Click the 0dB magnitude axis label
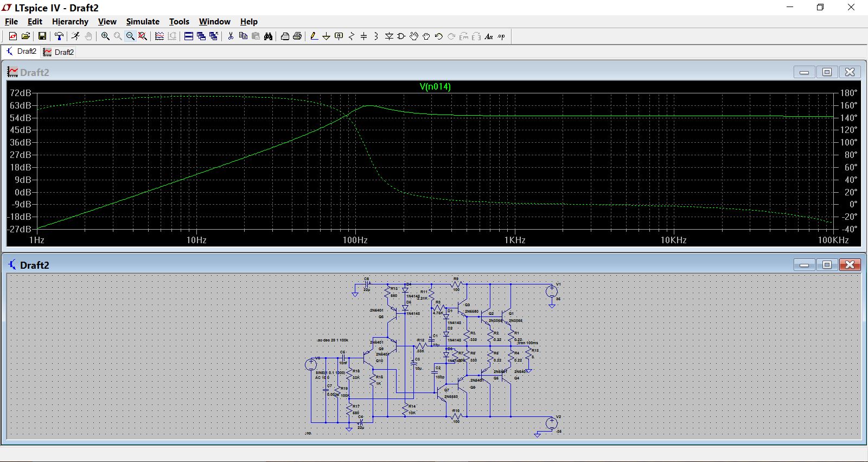 point(23,192)
